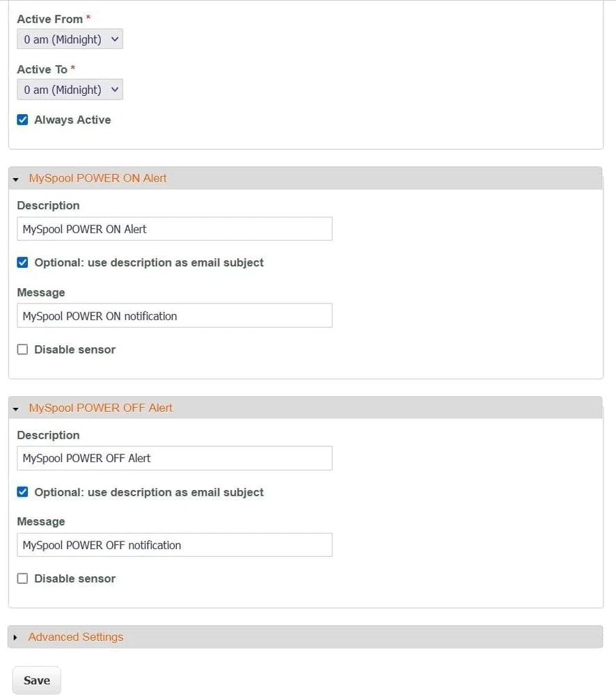This screenshot has width=616, height=696.
Task: Click the Disable sensor label under POWER OFF
Action: point(74,578)
